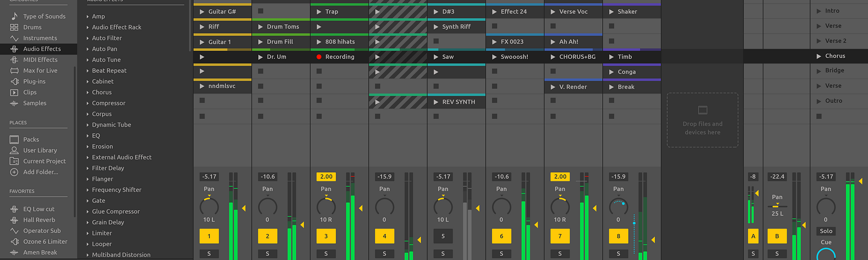Image resolution: width=868 pixels, height=260 pixels.
Task: Toggle track 8 activator button
Action: coord(618,236)
